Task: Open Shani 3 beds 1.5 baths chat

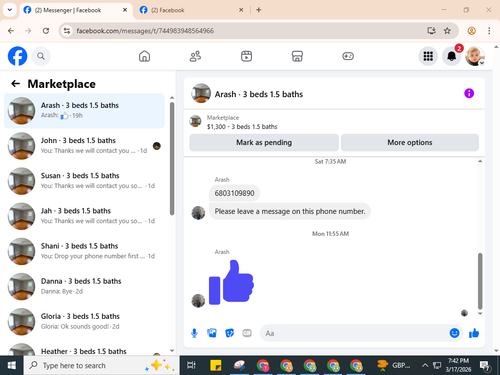Action: tap(84, 251)
